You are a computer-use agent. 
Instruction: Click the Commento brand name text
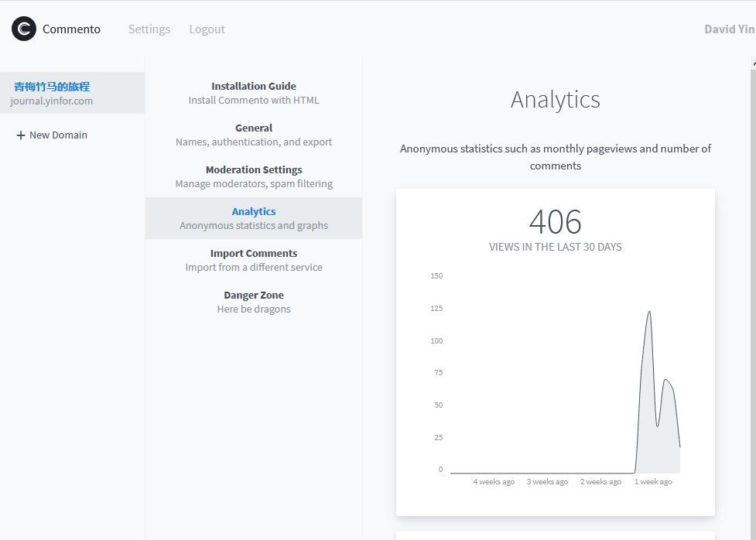[71, 29]
